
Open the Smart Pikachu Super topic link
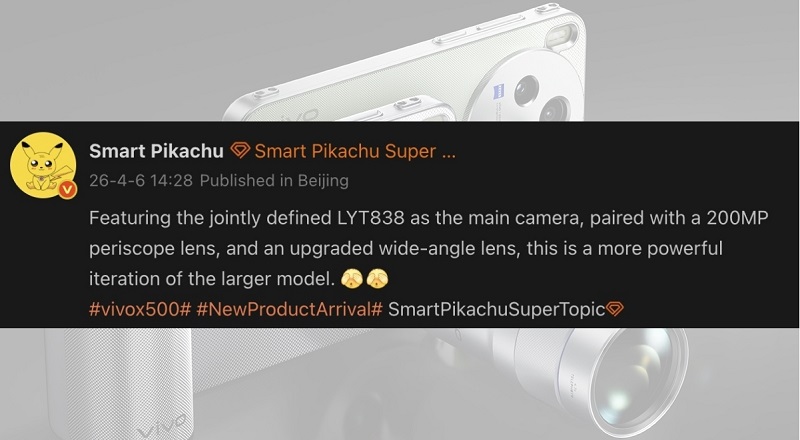(x=345, y=151)
